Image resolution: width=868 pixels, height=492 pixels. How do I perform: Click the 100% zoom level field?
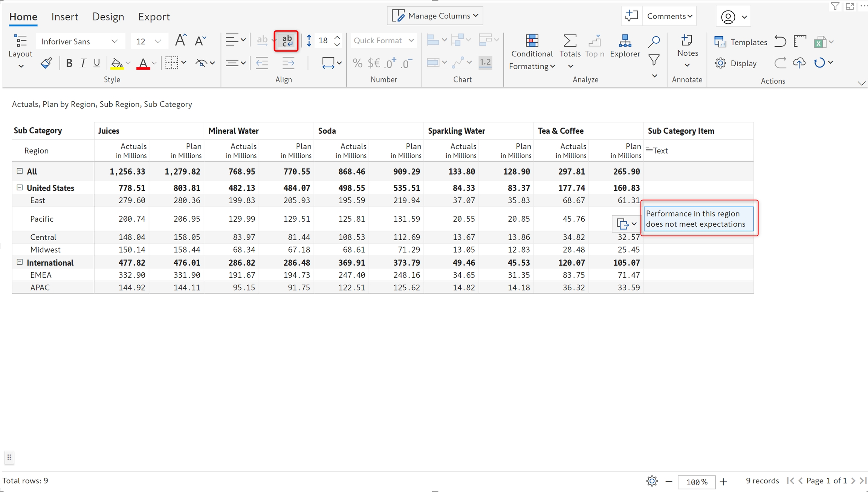click(696, 481)
